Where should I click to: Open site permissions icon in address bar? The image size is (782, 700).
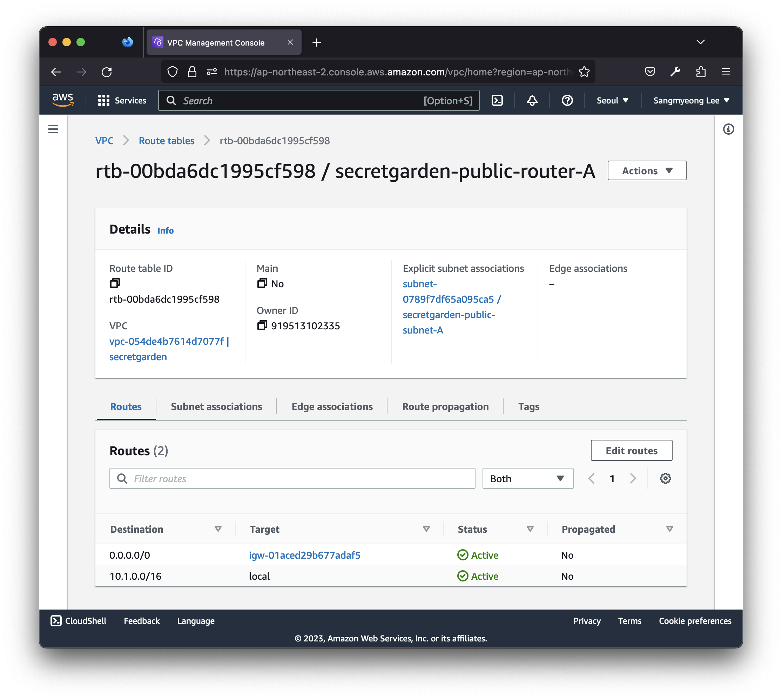pos(211,72)
